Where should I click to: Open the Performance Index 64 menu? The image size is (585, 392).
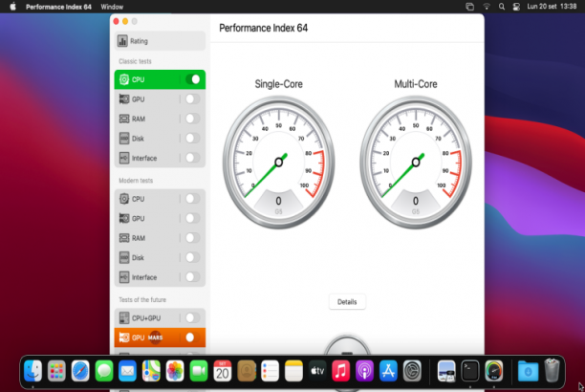pyautogui.click(x=58, y=7)
